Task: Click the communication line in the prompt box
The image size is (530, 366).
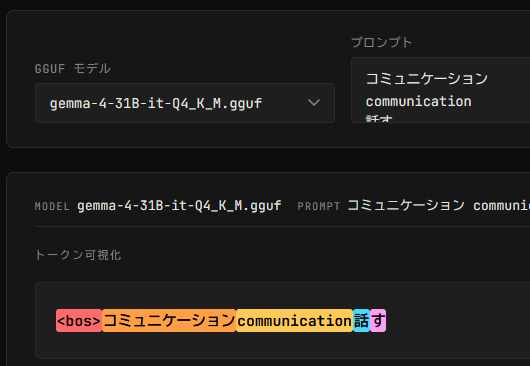Action: 418,101
